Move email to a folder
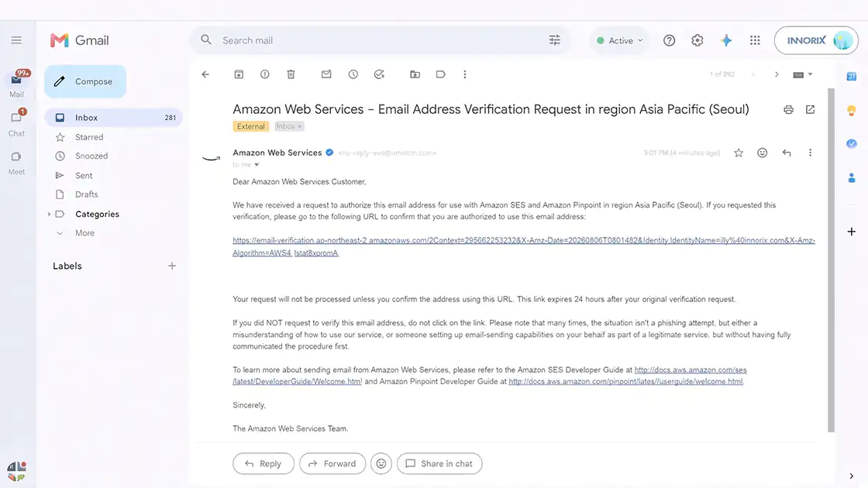The width and height of the screenshot is (868, 488). [415, 74]
